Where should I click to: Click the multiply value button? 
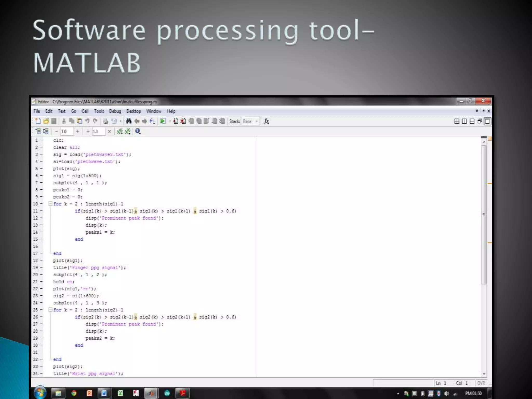tap(109, 131)
